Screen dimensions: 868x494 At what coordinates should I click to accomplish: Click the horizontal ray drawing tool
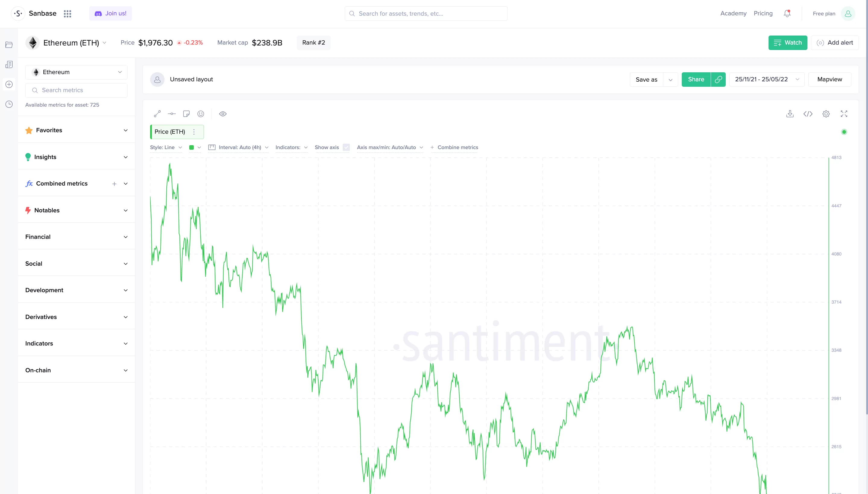pyautogui.click(x=172, y=114)
